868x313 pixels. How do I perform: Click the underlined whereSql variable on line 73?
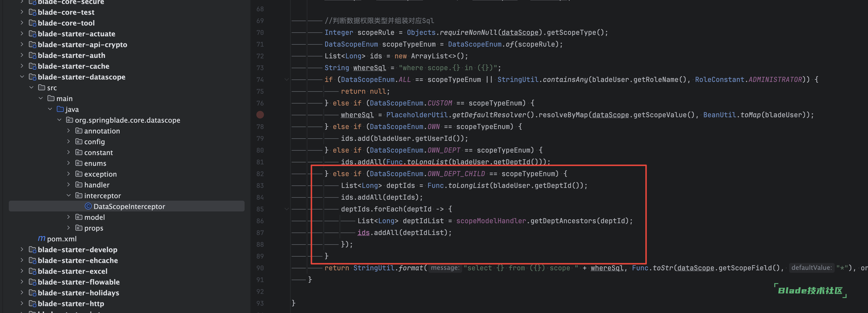(369, 68)
